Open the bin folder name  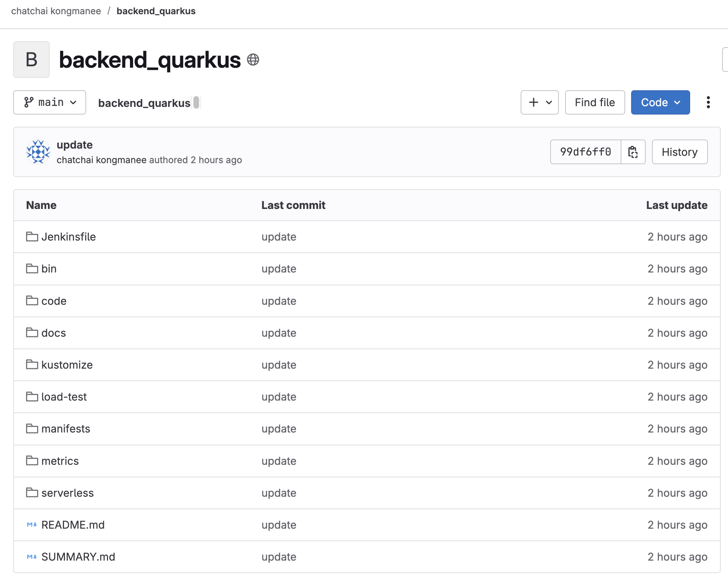[x=49, y=269]
